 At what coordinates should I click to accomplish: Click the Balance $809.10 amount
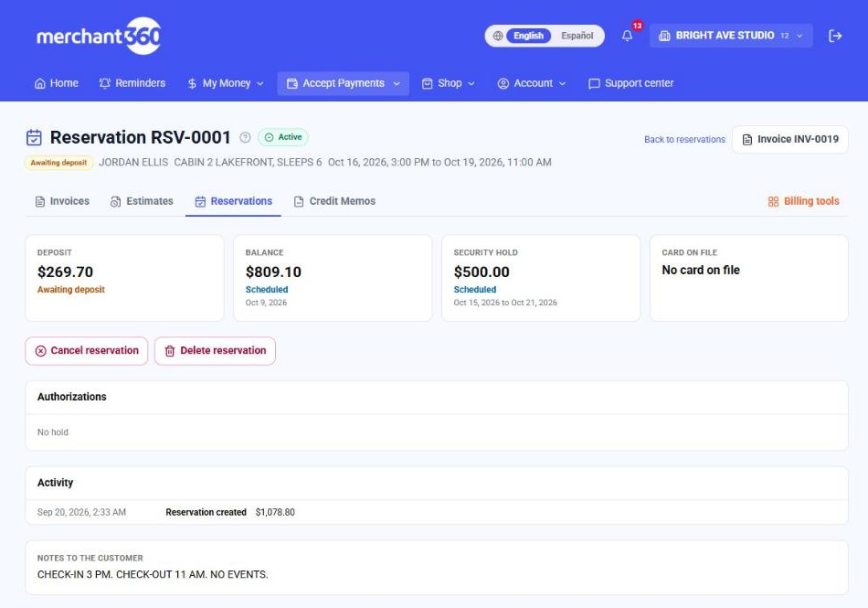point(273,272)
